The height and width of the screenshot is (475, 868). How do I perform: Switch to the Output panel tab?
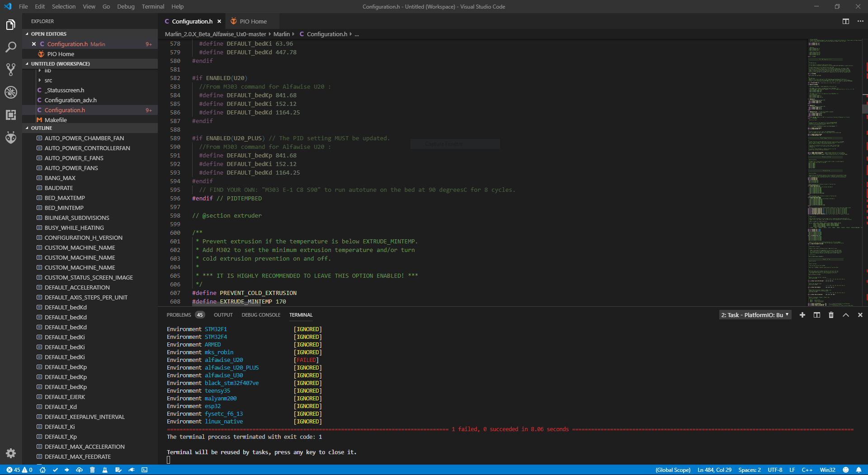223,315
